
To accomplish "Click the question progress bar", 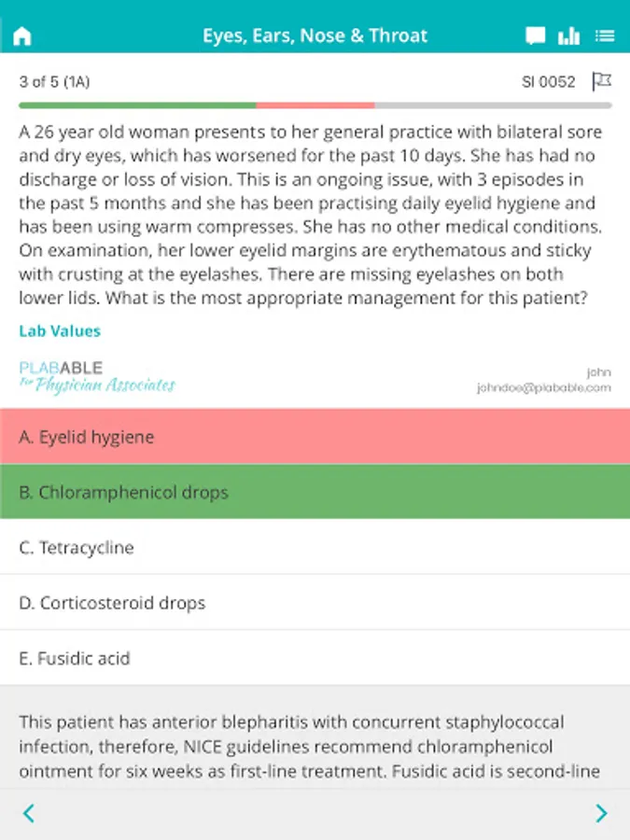I will click(x=315, y=105).
